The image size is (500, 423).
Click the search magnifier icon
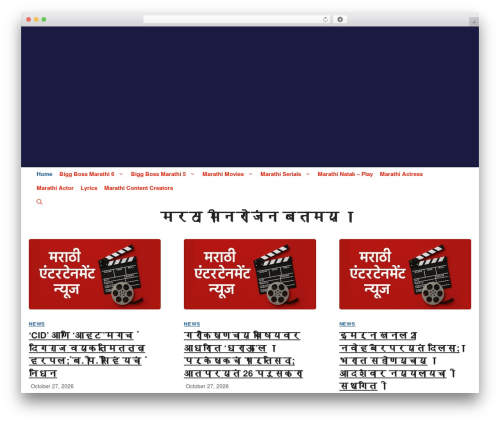pyautogui.click(x=39, y=202)
